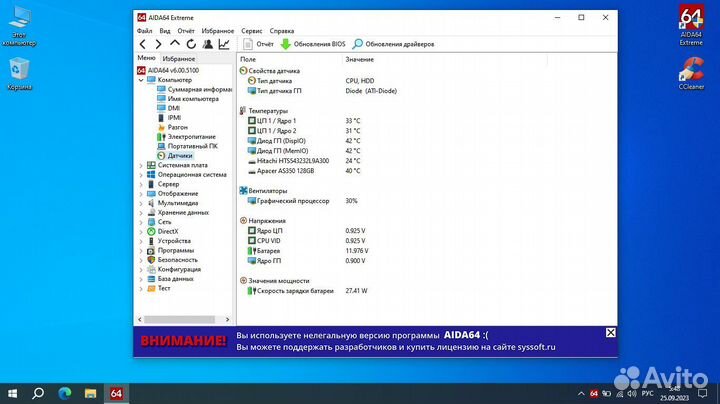Click Обновления BIOS toolbar button

tap(313, 44)
